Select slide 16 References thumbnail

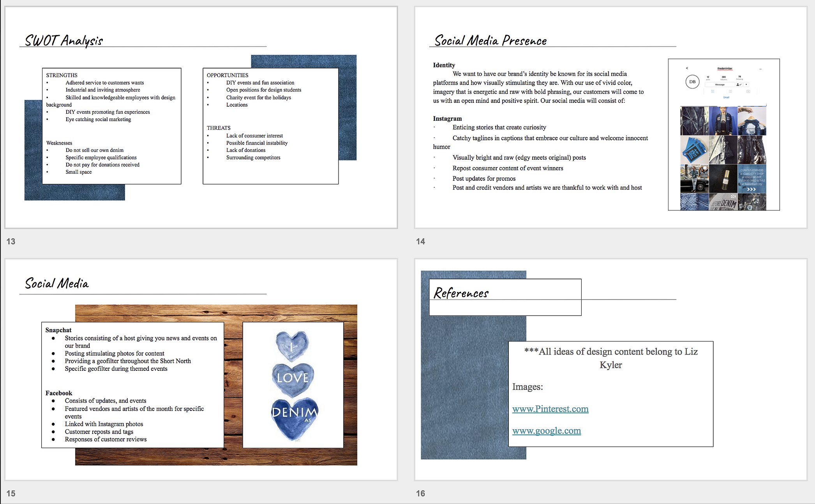[x=610, y=369]
